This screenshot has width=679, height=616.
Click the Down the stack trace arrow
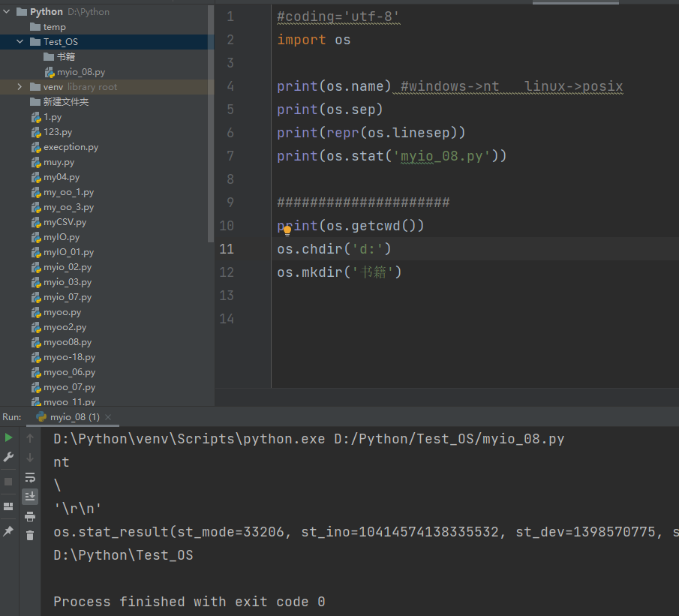click(x=30, y=458)
